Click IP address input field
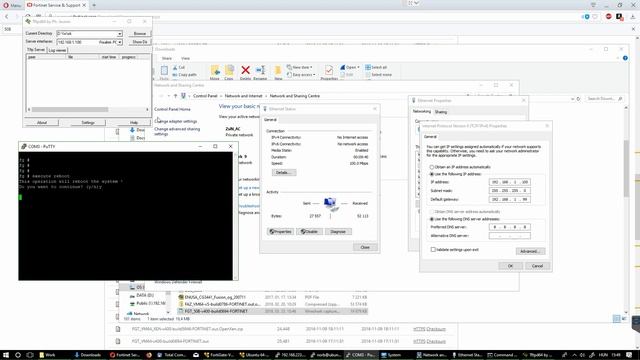The image size is (640, 360). [x=510, y=182]
